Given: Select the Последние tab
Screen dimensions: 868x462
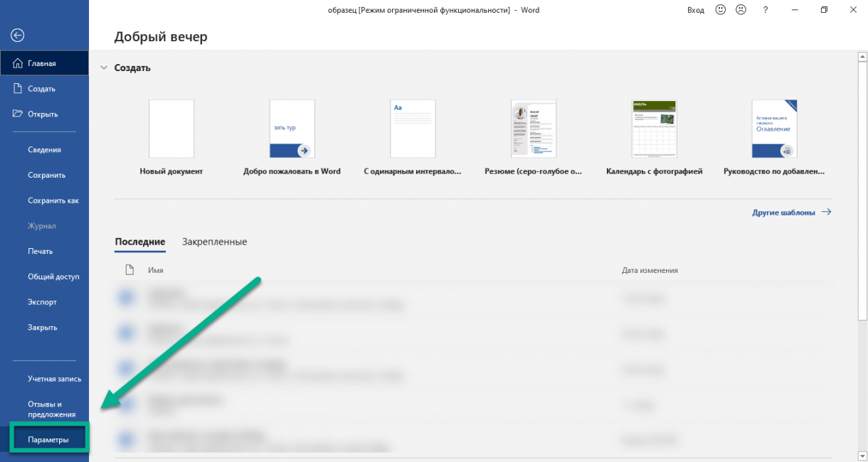Looking at the screenshot, I should [x=139, y=242].
